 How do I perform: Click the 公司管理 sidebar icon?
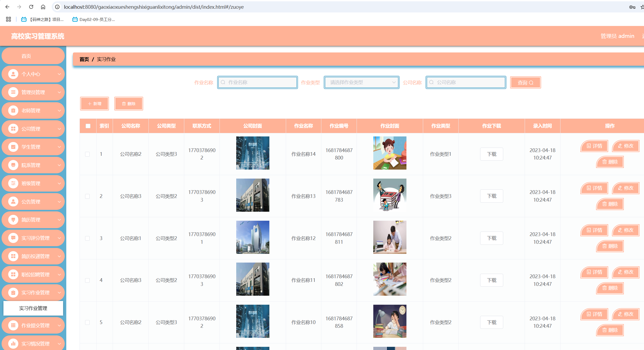point(13,129)
